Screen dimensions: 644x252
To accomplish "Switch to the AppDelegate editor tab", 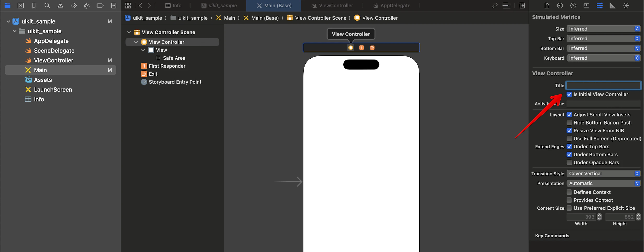I will coord(391,5).
